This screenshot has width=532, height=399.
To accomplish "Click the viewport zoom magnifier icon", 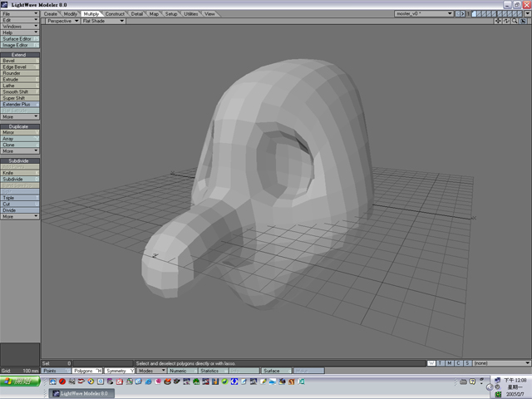I will click(515, 21).
